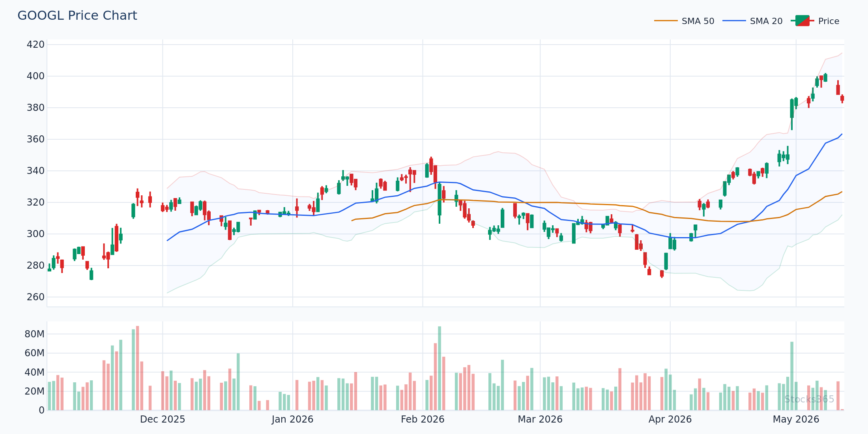The width and height of the screenshot is (868, 434).
Task: Click the Dec 2025 date label
Action: point(163,419)
